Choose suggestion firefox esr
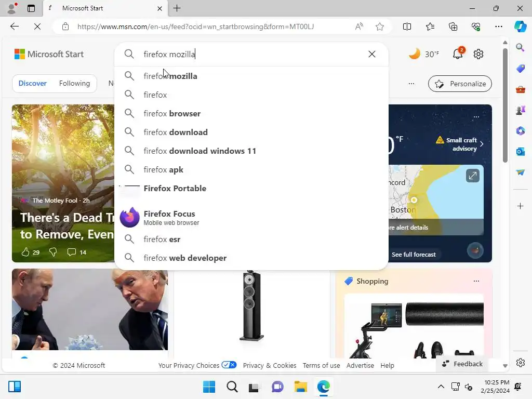Screen dimensions: 532x399 251,239
